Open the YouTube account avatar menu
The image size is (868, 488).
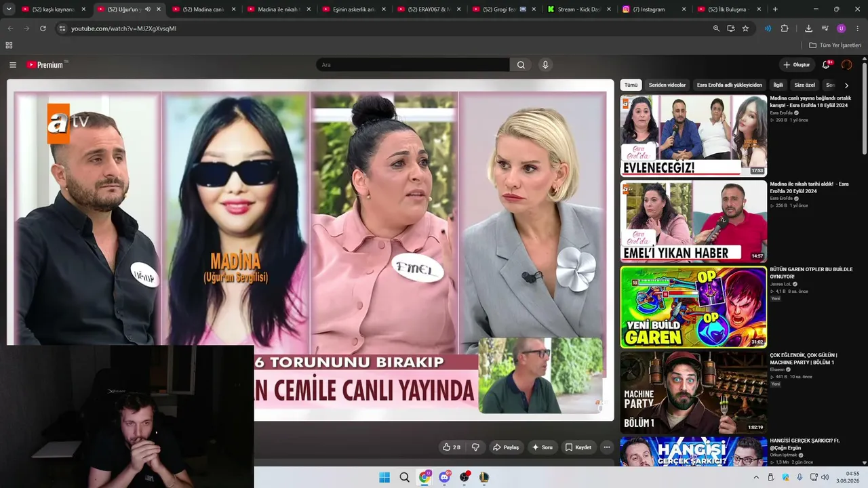846,65
